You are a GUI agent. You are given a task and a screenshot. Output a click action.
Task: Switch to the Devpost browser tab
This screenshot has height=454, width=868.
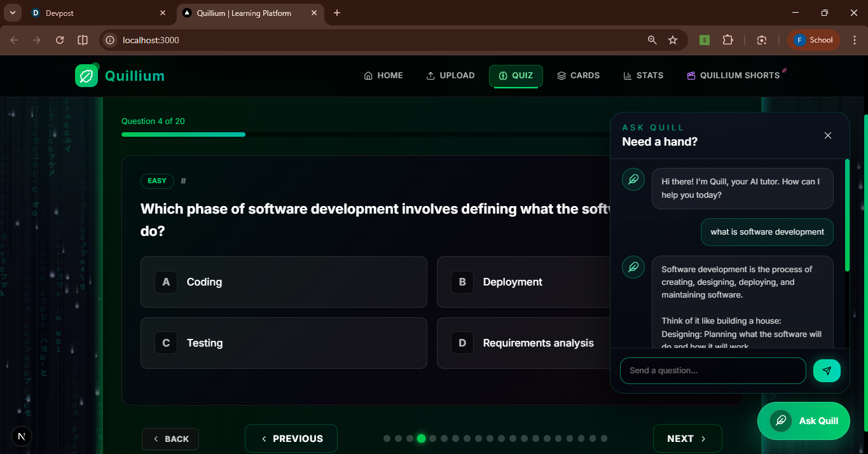tap(99, 13)
